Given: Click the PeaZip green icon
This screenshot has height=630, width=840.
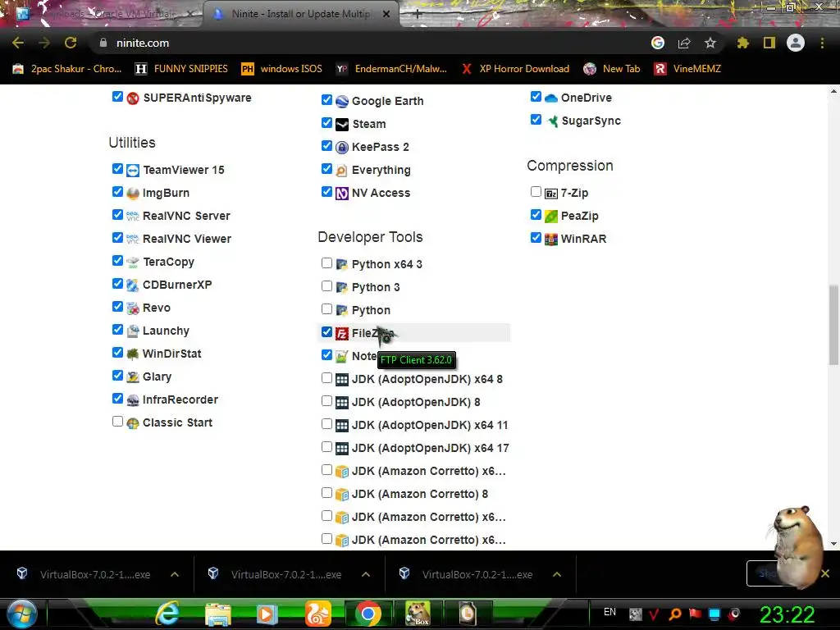Looking at the screenshot, I should point(550,217).
